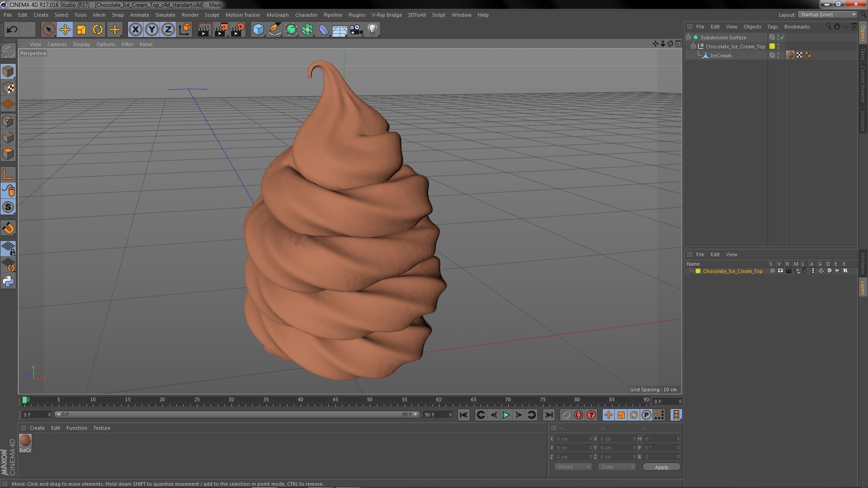Toggle the Z axis lock
This screenshot has width=868, height=488.
pos(168,30)
